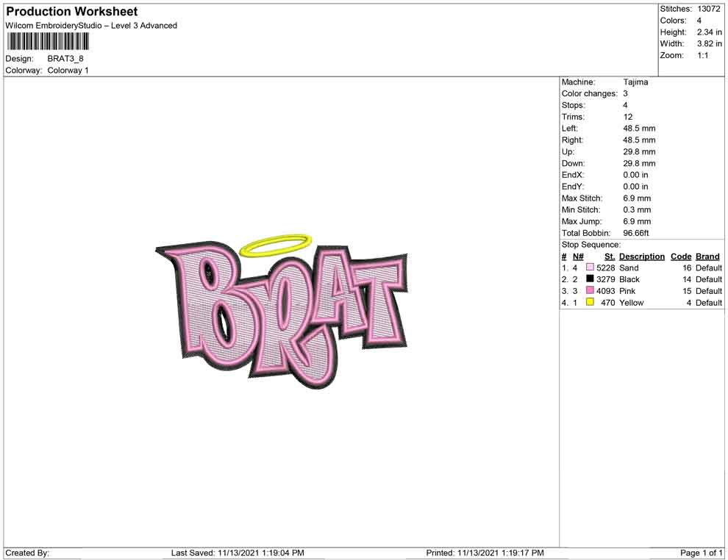Click the Description column header
This screenshot has height=560, width=728.
tap(642, 256)
